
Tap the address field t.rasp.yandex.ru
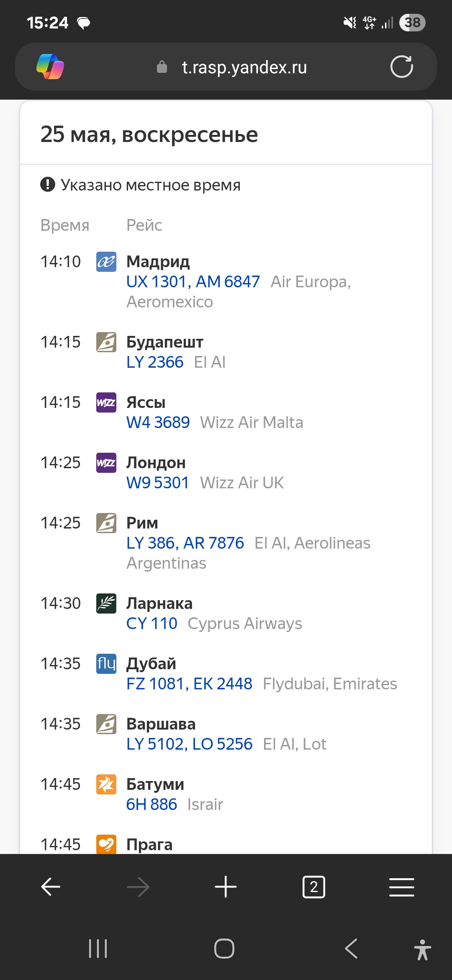click(x=244, y=67)
